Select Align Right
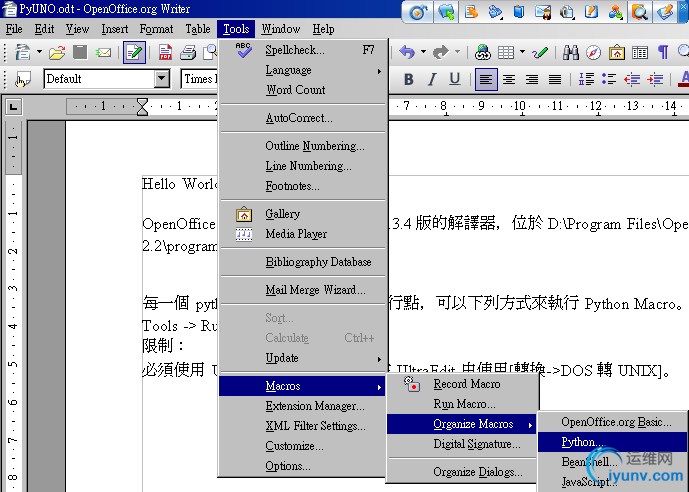689x492 pixels. coord(532,80)
